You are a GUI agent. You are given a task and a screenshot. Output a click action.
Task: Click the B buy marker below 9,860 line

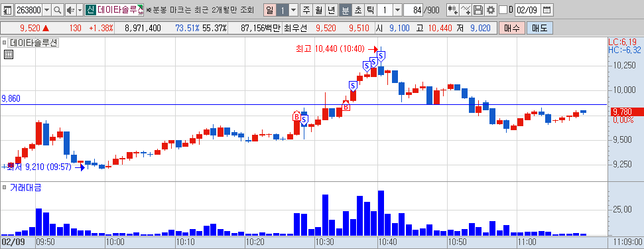pyautogui.click(x=346, y=106)
